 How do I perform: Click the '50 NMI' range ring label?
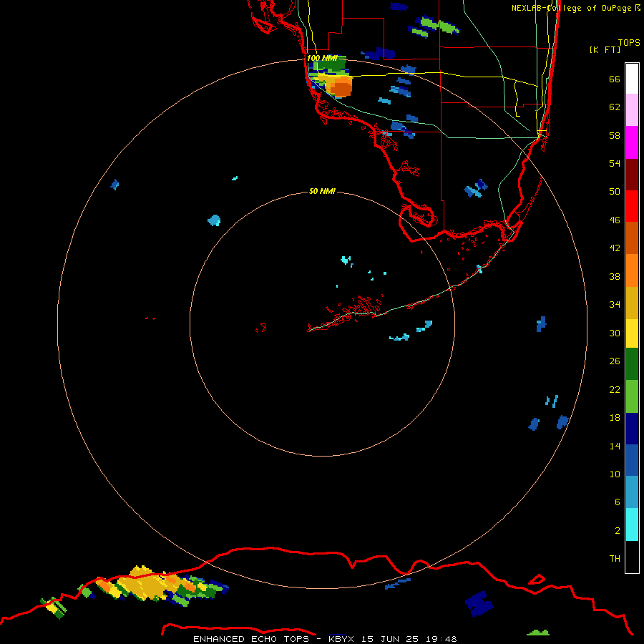coord(322,191)
